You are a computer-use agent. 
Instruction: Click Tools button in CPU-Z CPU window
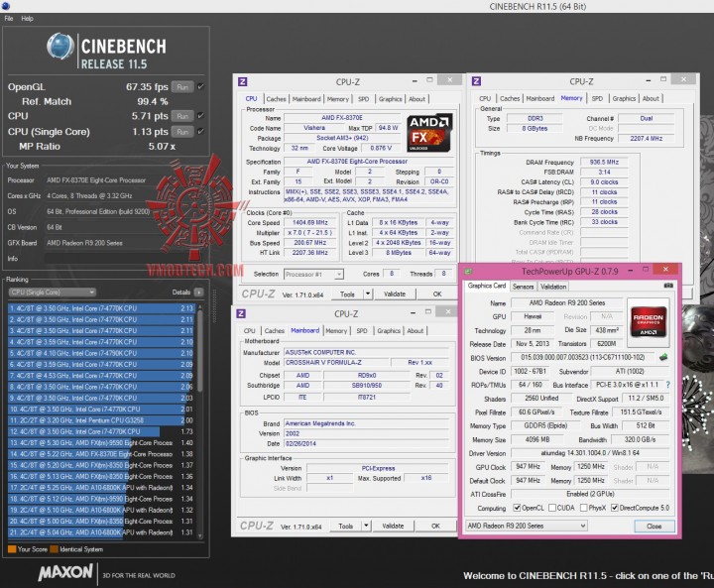click(347, 294)
